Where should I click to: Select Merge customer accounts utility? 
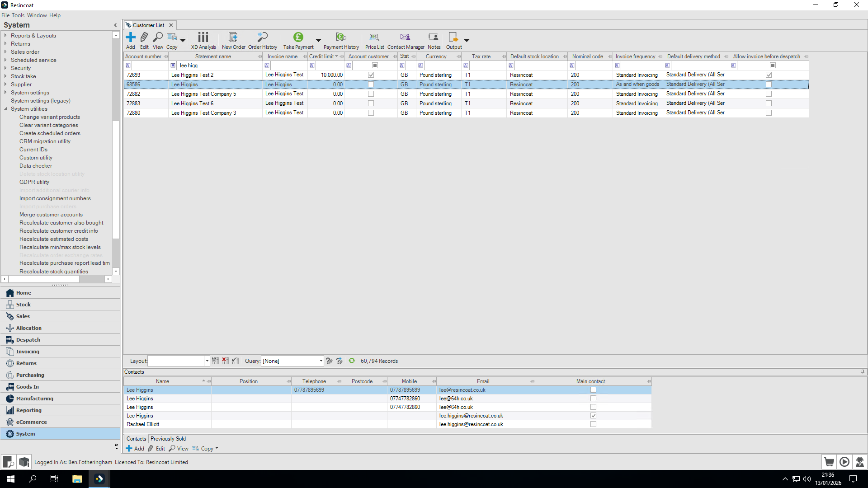[x=51, y=215]
